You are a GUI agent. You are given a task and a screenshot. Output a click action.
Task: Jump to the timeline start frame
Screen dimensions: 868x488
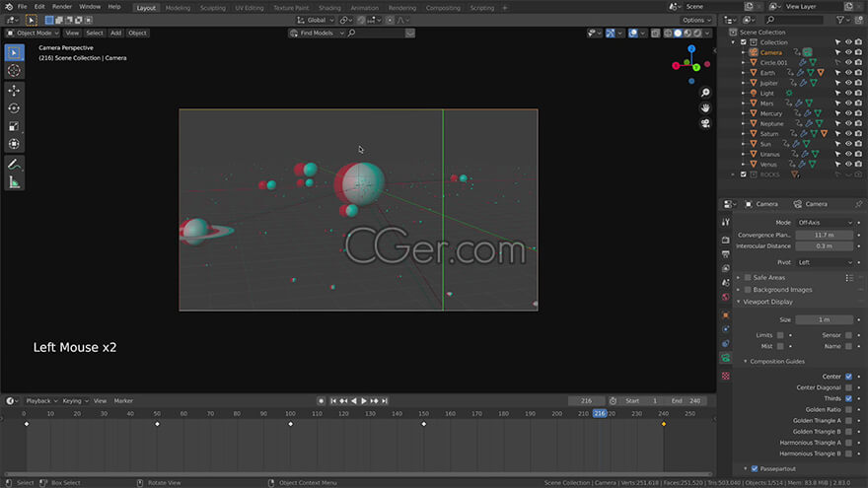(x=333, y=401)
